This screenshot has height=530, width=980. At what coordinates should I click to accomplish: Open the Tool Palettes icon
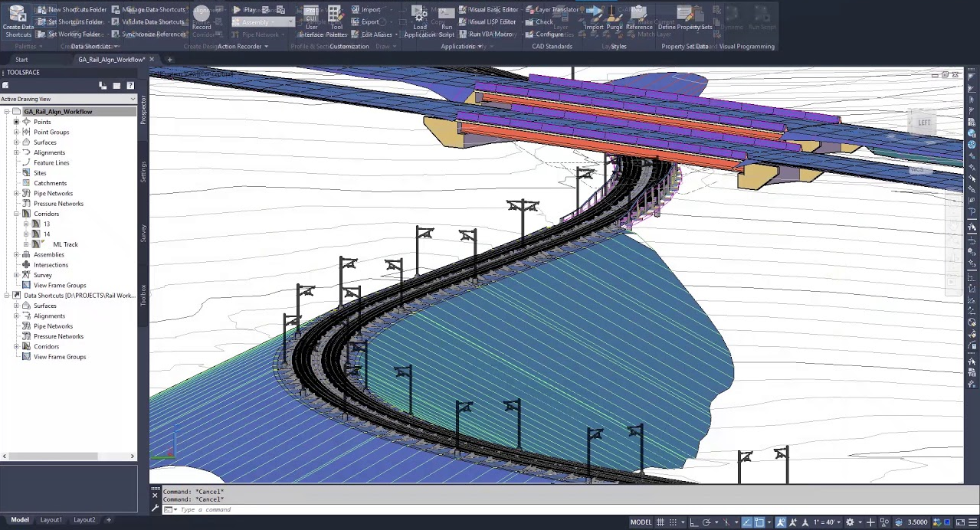click(336, 15)
